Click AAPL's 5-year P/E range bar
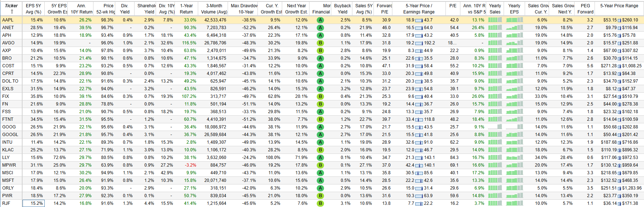Image resolution: width=644 pixels, height=207 pixels. coord(419,20)
